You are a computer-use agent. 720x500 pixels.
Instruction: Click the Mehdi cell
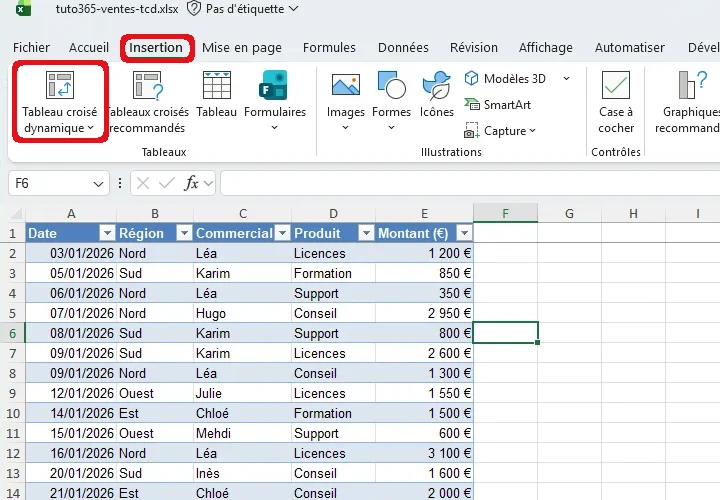point(242,433)
